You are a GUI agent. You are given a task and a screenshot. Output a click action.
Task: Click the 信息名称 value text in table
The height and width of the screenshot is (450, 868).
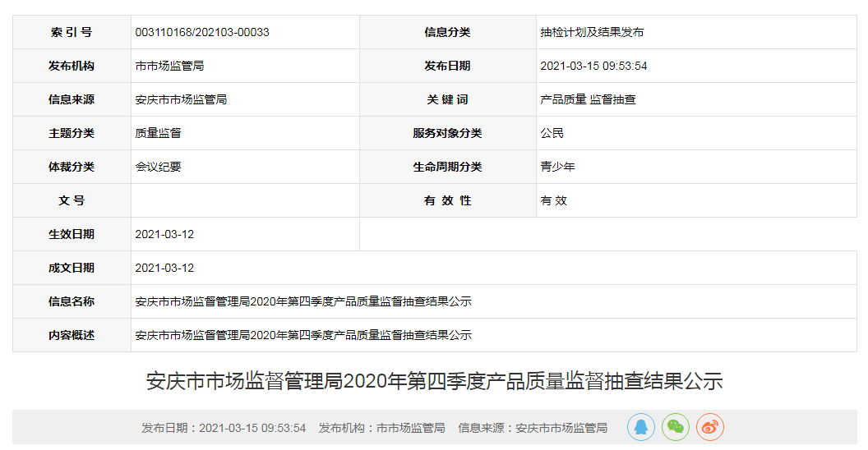click(303, 301)
